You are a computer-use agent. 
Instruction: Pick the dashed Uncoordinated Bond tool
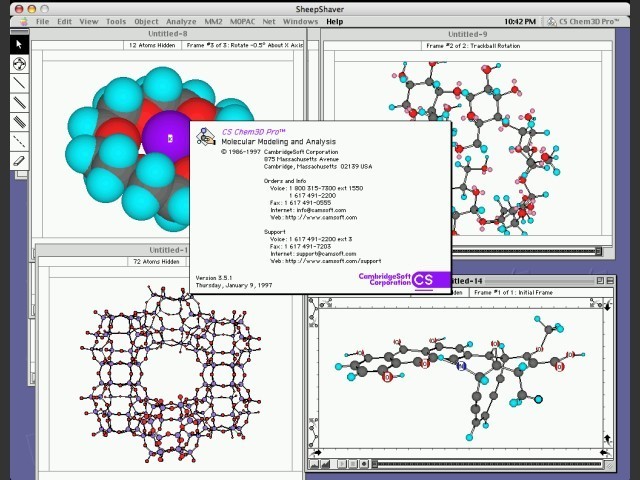point(19,141)
